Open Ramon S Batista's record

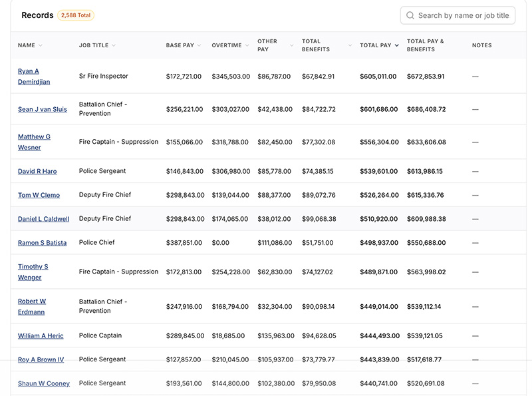tap(42, 243)
